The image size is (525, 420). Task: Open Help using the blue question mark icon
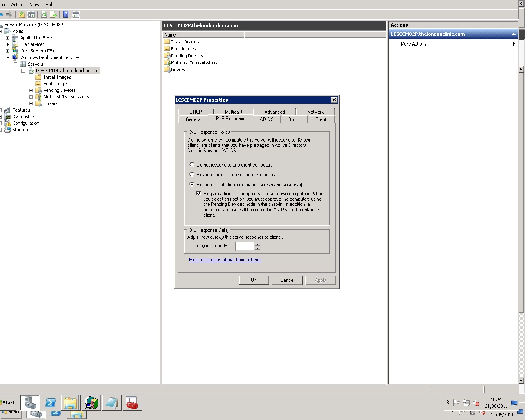point(66,14)
